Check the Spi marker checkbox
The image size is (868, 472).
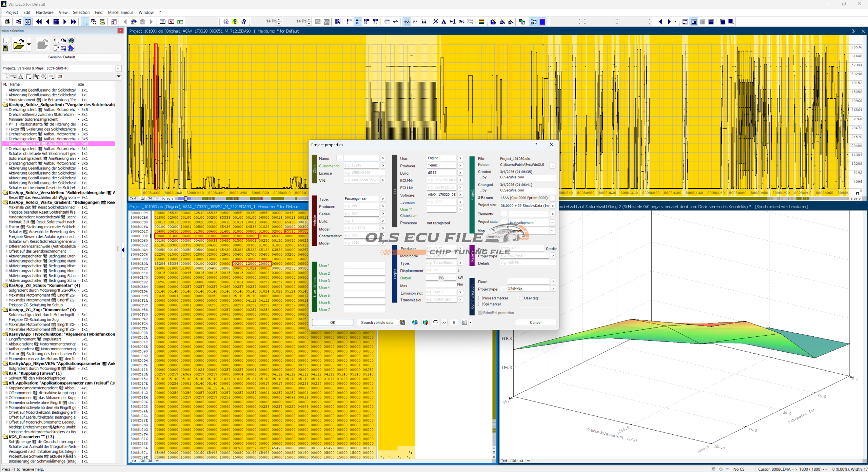coord(480,304)
